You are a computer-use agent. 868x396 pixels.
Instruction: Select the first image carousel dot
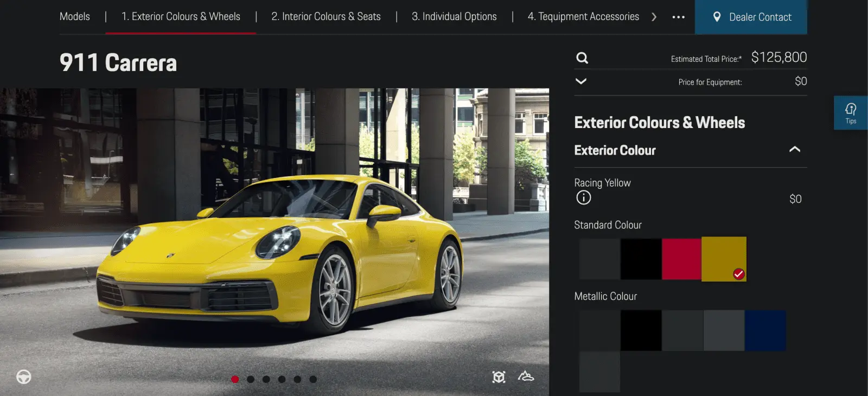click(235, 379)
